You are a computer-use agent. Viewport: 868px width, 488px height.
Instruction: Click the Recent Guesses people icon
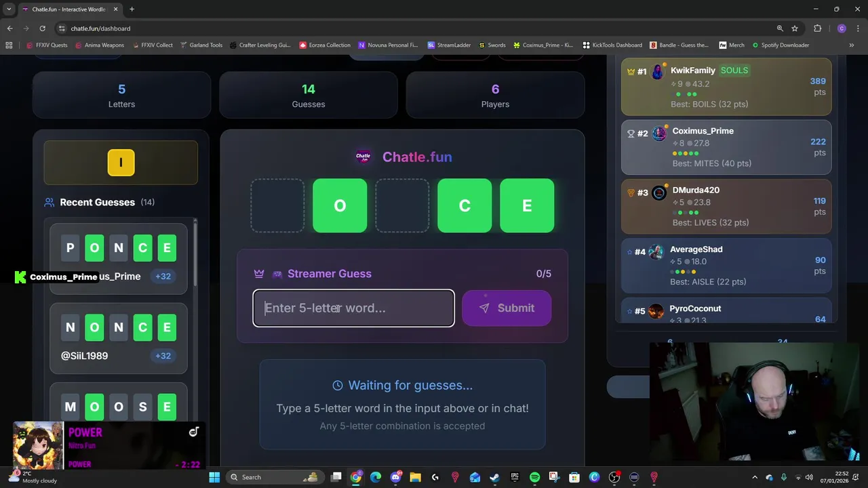(x=49, y=202)
